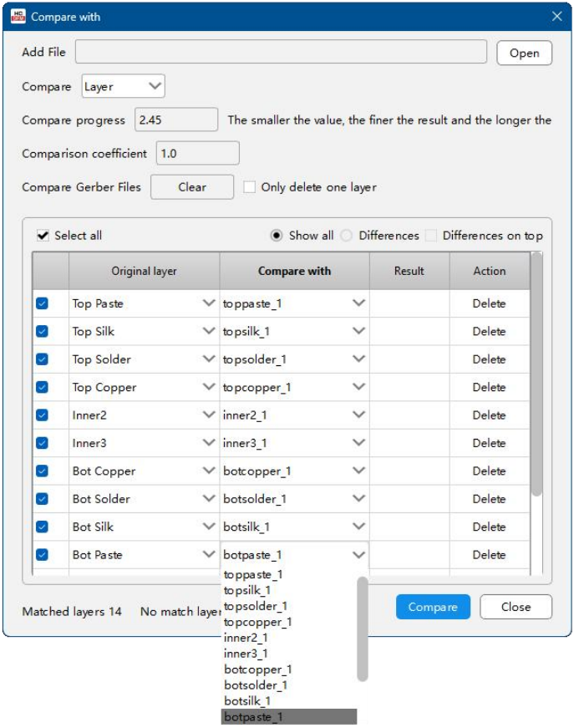
Task: Click the app icon in title bar
Action: click(18, 16)
